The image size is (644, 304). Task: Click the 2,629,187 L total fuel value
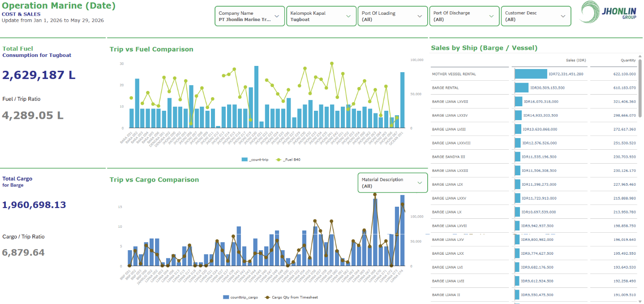39,75
